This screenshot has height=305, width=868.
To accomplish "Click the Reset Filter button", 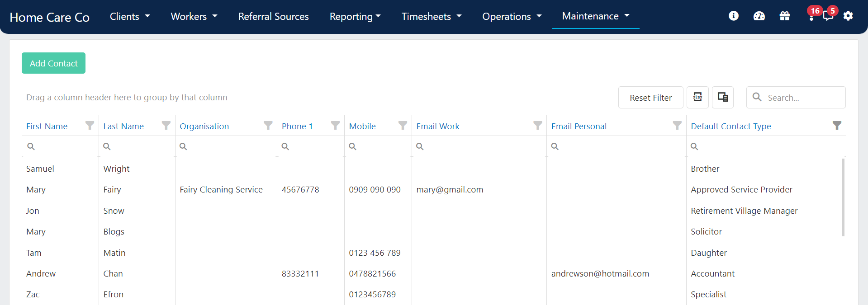I will pos(650,98).
